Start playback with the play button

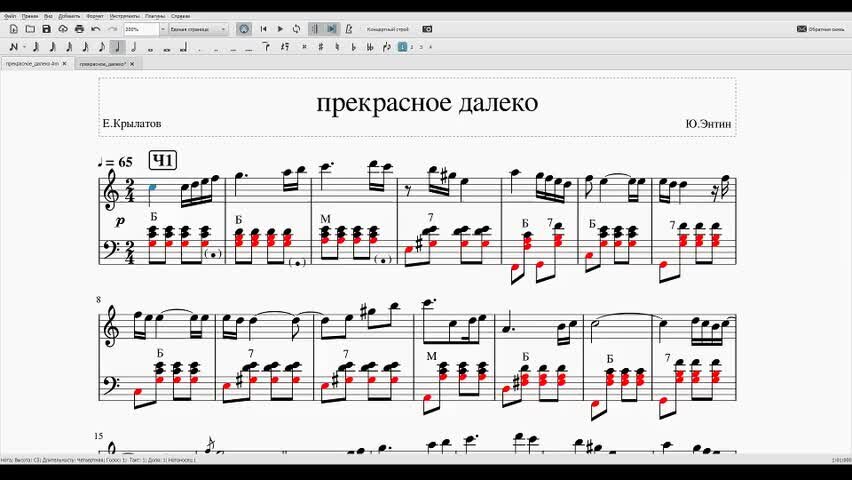(x=280, y=29)
